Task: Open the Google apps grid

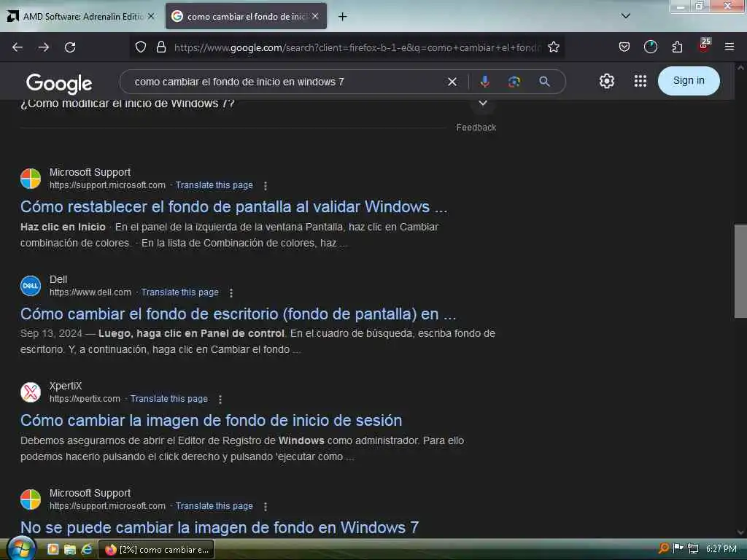Action: pos(640,81)
